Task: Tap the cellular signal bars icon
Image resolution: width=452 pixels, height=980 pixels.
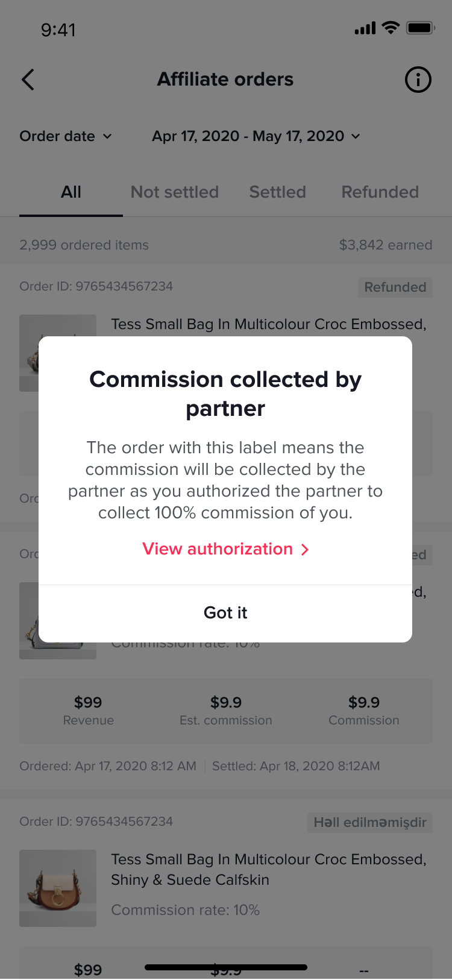Action: point(365,28)
